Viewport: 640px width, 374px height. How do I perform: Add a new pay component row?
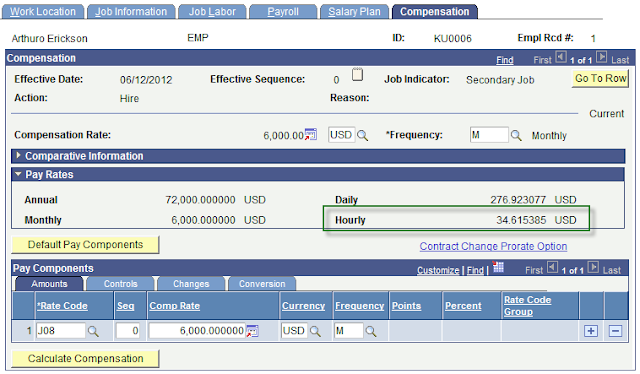tap(591, 331)
